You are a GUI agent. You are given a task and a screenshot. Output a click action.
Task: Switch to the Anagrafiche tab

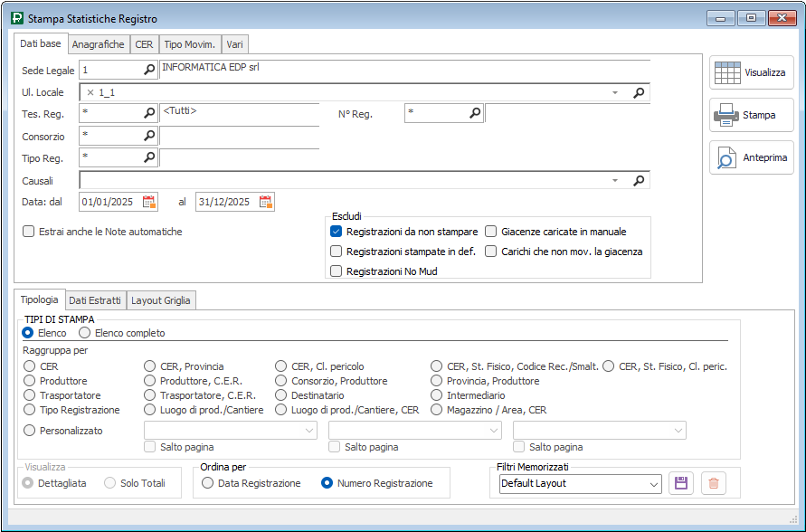point(98,44)
